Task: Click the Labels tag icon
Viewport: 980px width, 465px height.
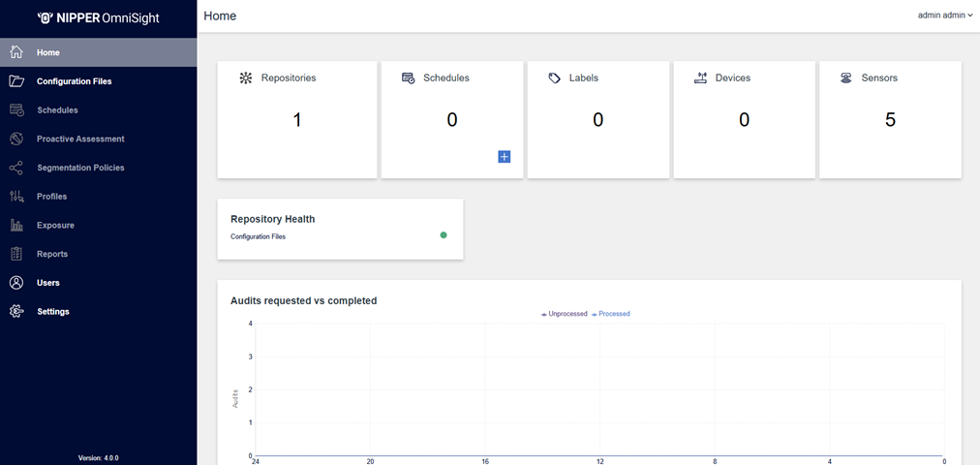Action: click(x=554, y=77)
